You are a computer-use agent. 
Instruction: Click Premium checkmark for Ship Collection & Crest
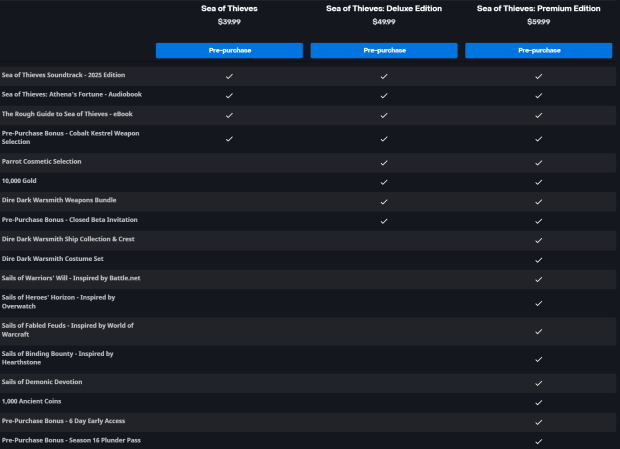(x=539, y=241)
